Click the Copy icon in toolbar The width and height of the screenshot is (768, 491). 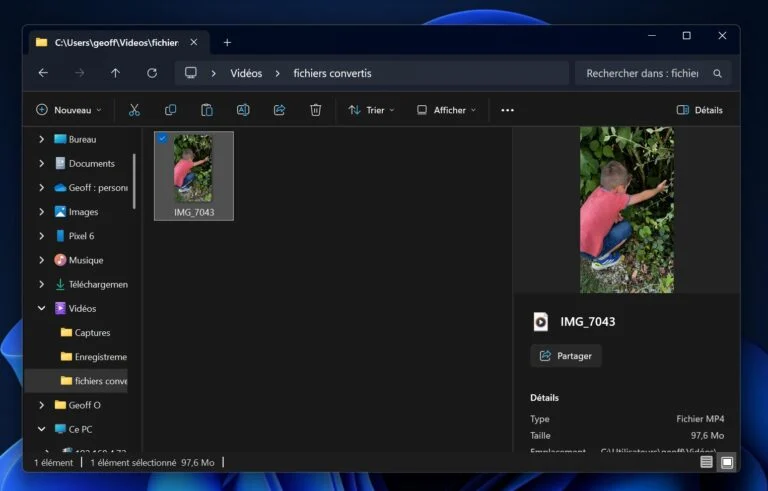coord(170,110)
